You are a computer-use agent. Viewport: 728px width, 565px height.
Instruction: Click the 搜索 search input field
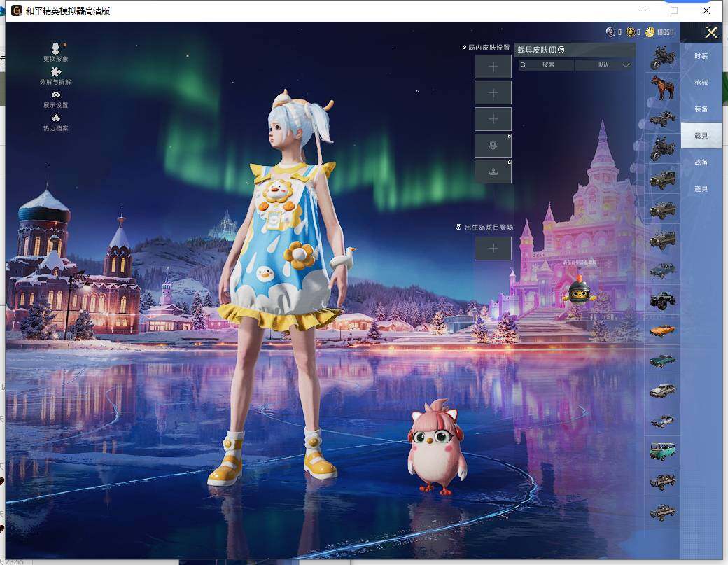click(x=546, y=65)
